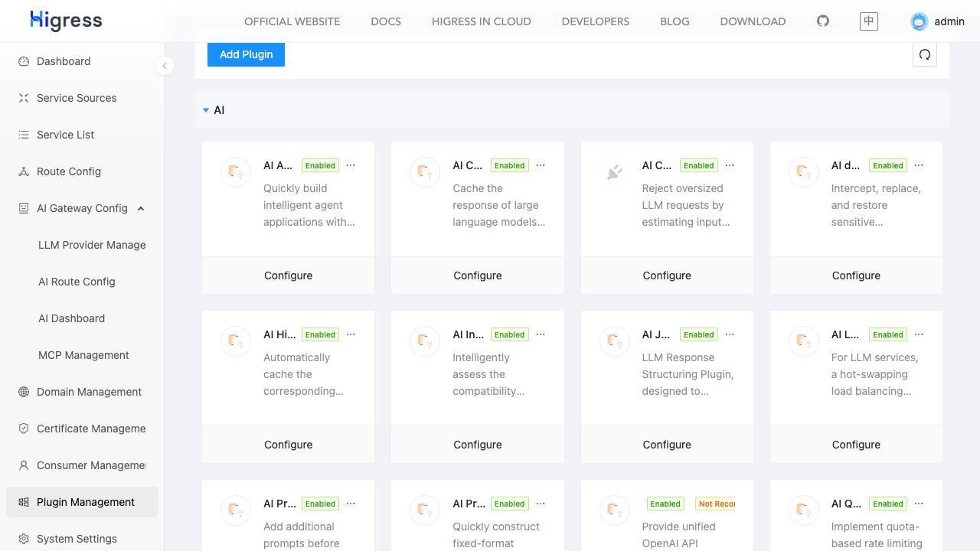This screenshot has width=980, height=551.
Task: Click the icon of the 'Automatically cache' plugin
Action: (236, 341)
